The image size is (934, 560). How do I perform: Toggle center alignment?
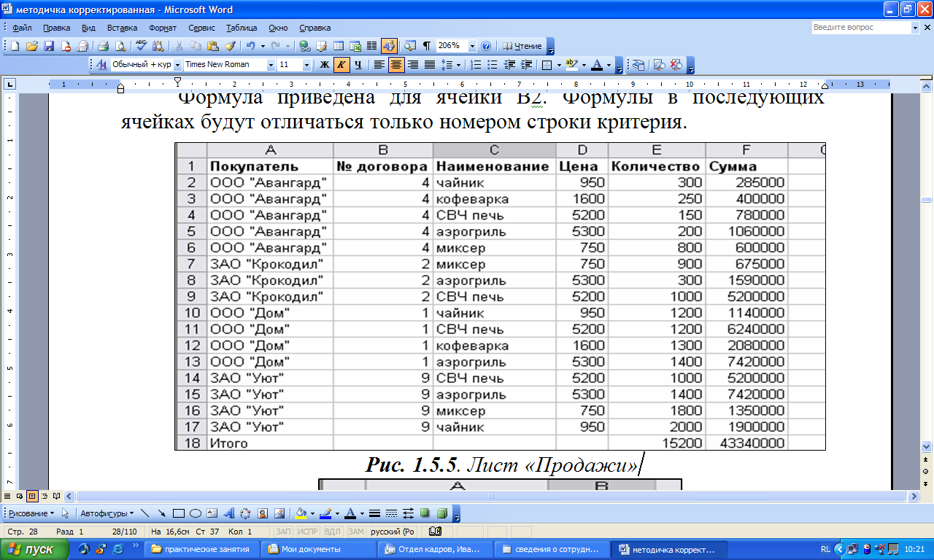[x=396, y=65]
